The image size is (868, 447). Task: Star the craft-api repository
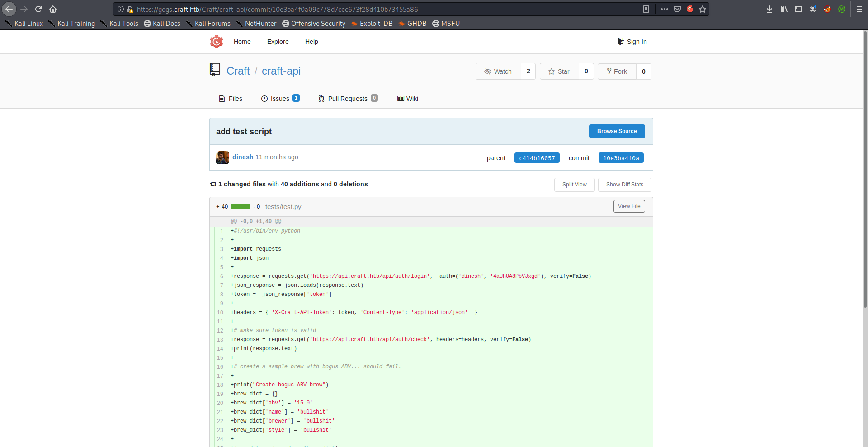click(559, 71)
